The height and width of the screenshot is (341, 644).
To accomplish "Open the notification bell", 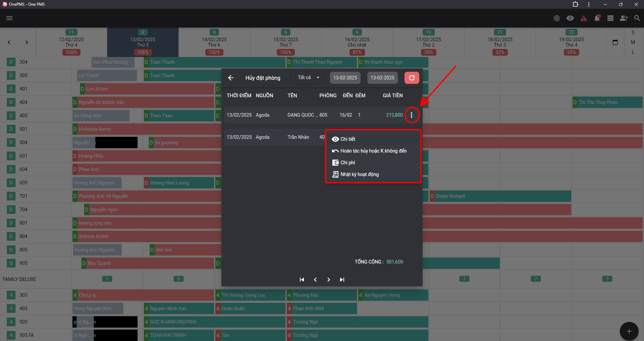I will point(597,18).
